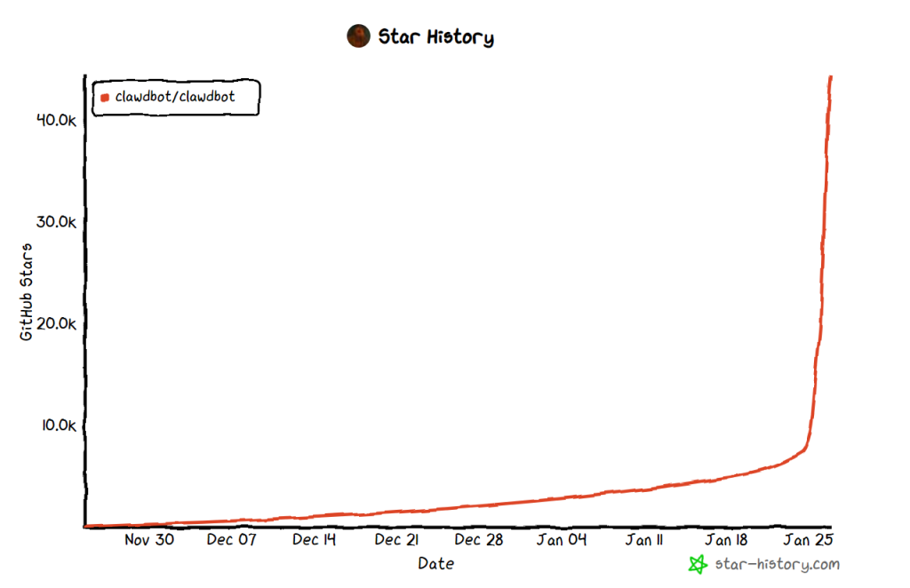
Task: Select the clawdbot/clawdbot legend label
Action: 175,97
